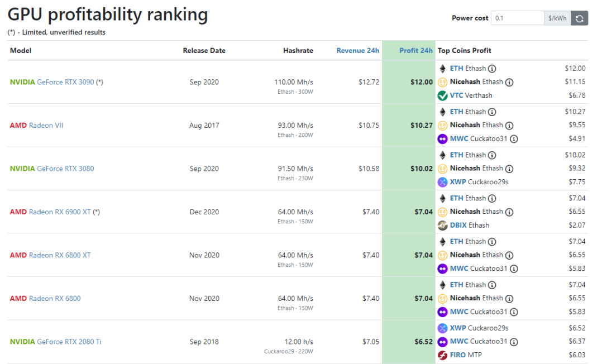
Task: Click the info icon next to RTX 3090 ETH Ethash
Action: 492,69
